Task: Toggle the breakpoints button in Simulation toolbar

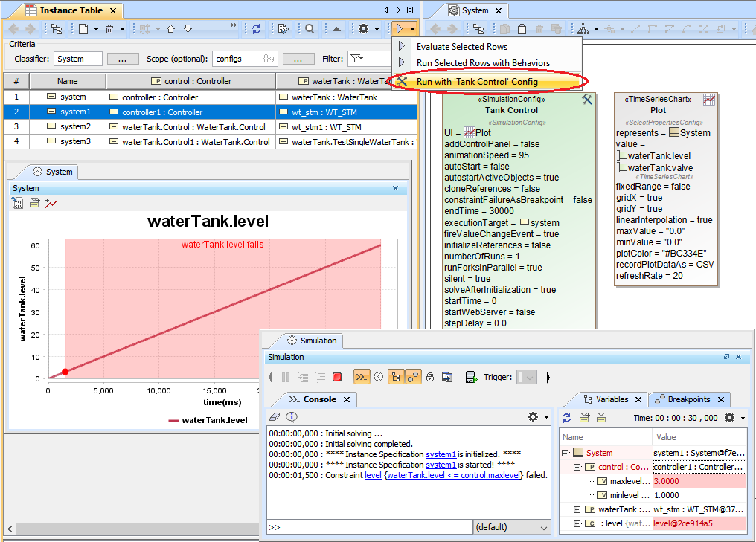Action: pos(414,378)
